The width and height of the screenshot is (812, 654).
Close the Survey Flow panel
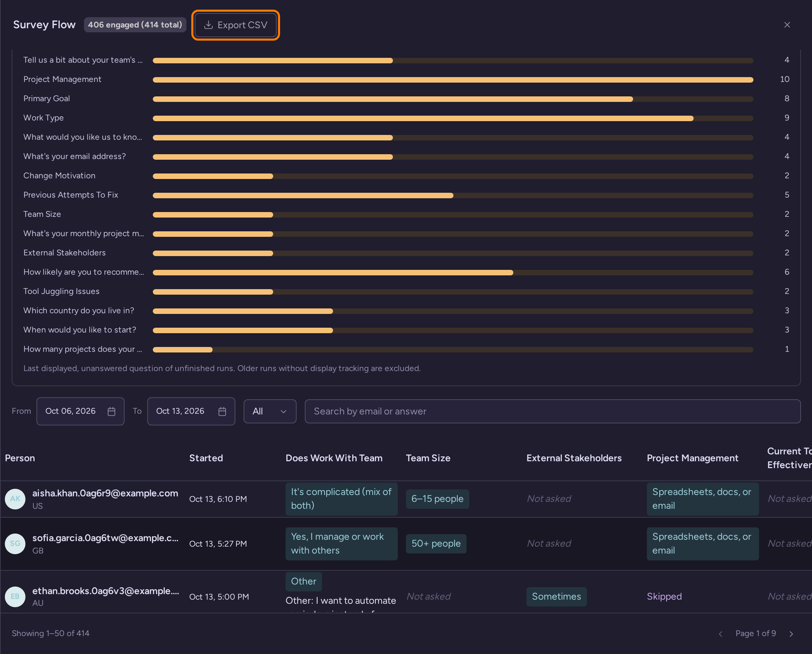(787, 25)
